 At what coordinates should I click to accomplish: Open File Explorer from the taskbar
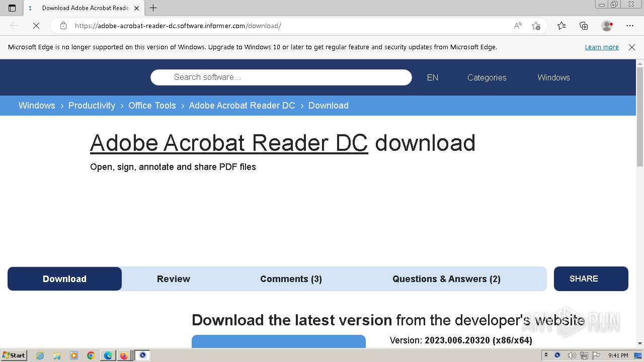point(57,355)
